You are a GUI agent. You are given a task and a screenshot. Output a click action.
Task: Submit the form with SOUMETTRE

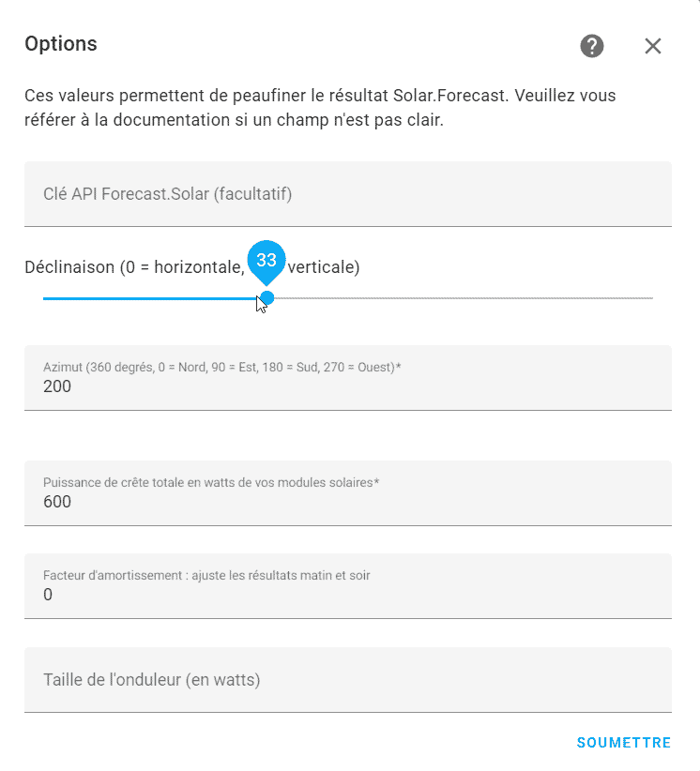point(624,743)
